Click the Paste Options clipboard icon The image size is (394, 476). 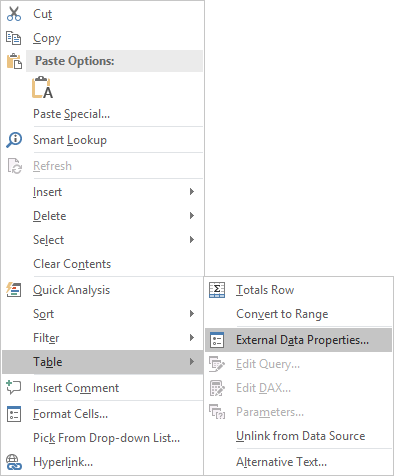pos(14,61)
